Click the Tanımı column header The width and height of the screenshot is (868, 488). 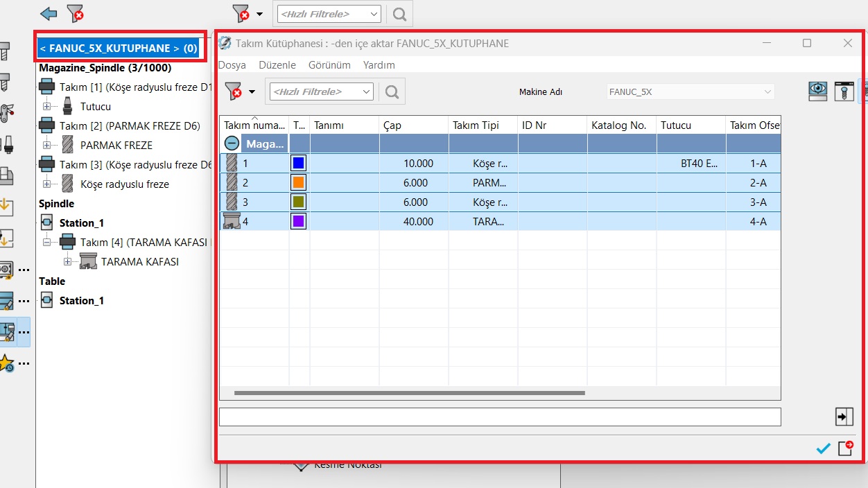[345, 125]
